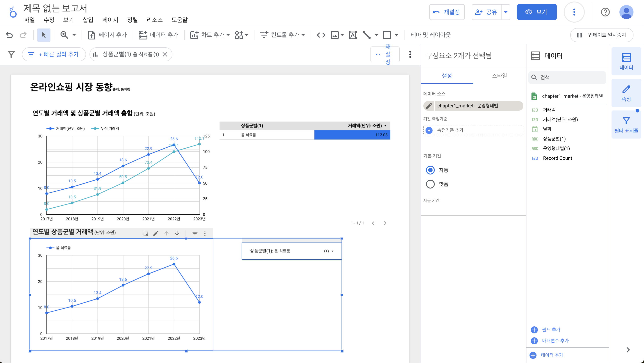Click the filter funnel icon in filter bar
The width and height of the screenshot is (644, 363).
pos(11,54)
